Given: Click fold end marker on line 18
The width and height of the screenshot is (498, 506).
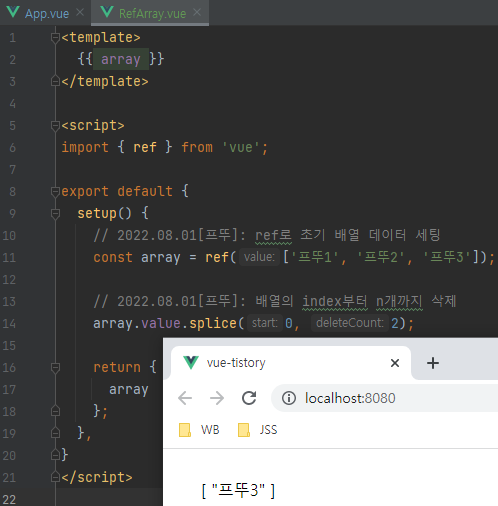Looking at the screenshot, I should pos(55,411).
